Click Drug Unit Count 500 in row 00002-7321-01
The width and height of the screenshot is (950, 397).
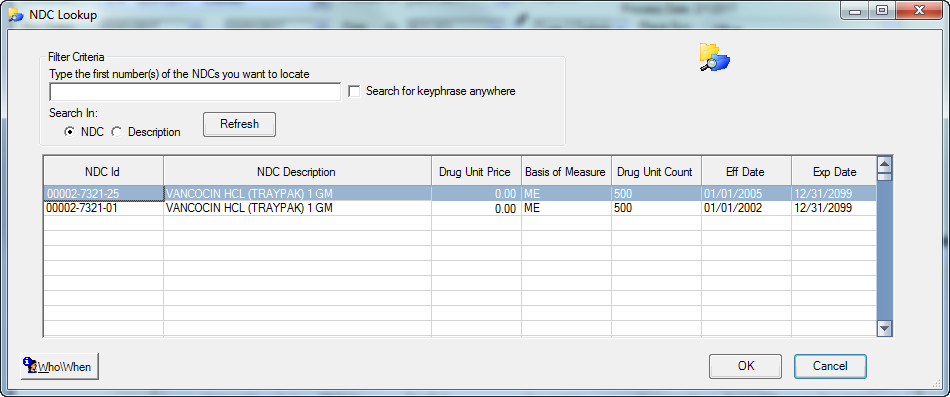tap(656, 208)
